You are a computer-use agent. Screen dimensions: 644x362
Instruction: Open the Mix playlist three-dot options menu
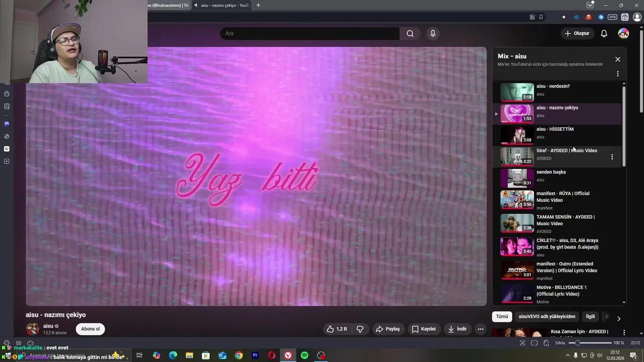coord(618,74)
